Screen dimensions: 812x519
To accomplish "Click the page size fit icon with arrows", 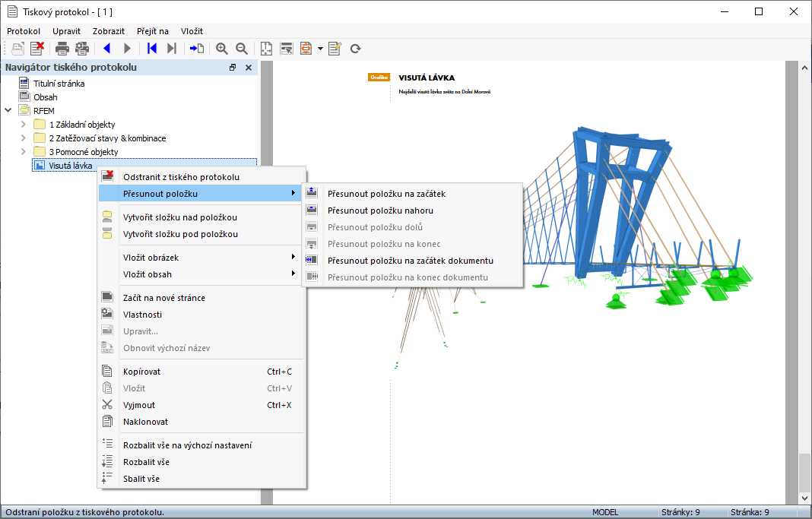I will pos(265,49).
